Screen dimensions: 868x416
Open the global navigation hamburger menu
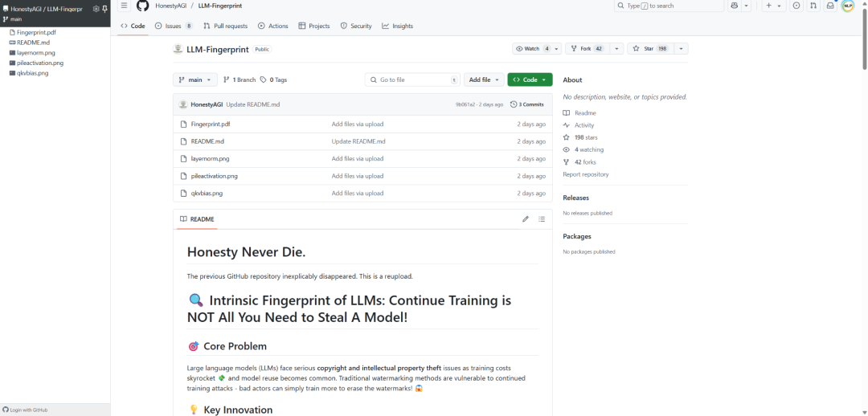[125, 6]
